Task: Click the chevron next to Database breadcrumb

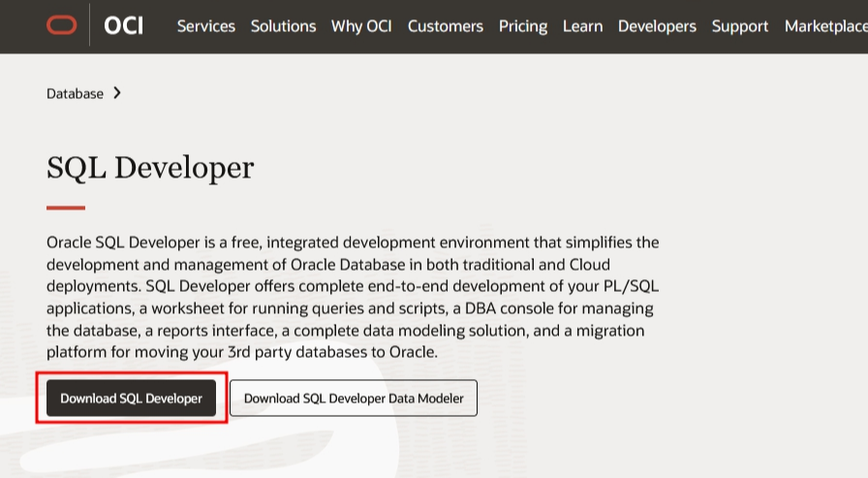Action: coord(117,93)
